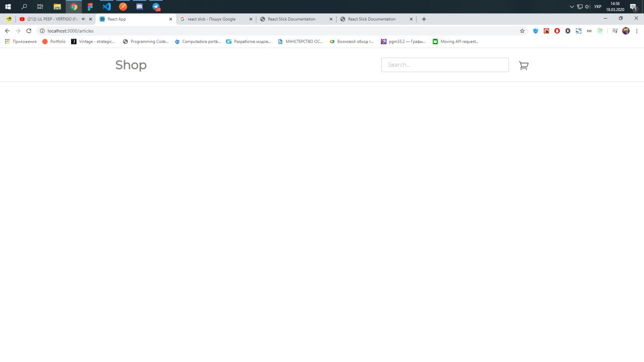Click the localhost:3000/articles address bar
This screenshot has width=644, height=362.
[x=282, y=31]
